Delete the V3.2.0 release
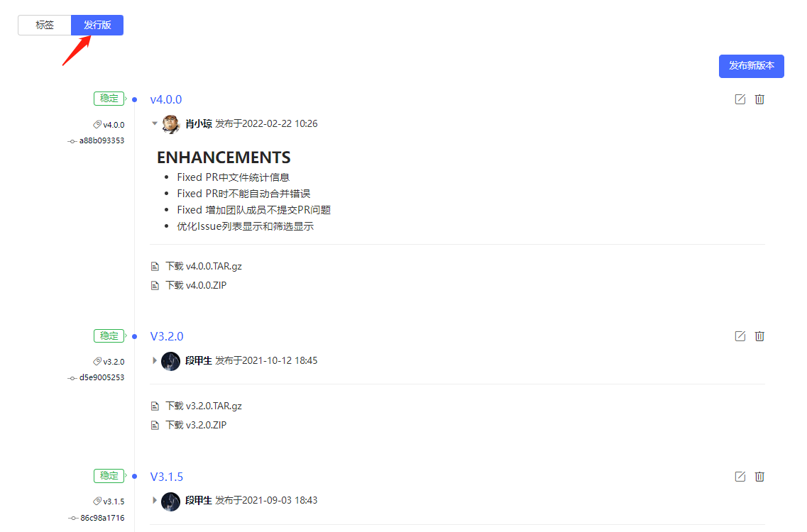Screen dimensions: 807x532 759,336
